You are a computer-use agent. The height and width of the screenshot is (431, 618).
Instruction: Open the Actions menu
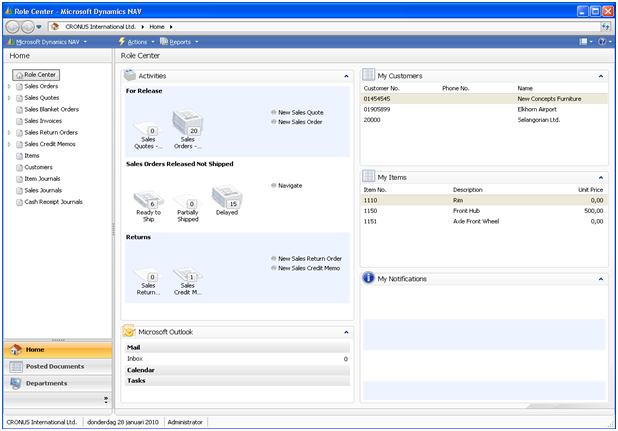click(136, 42)
